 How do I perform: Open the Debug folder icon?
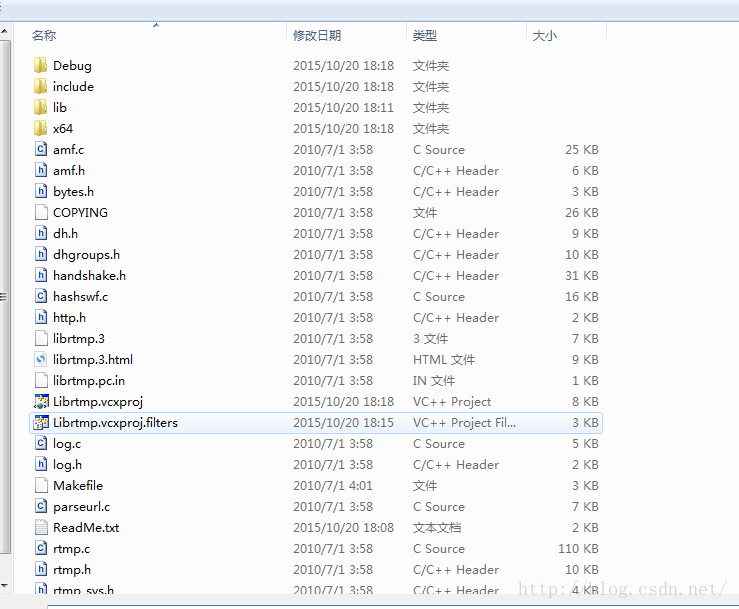[41, 65]
